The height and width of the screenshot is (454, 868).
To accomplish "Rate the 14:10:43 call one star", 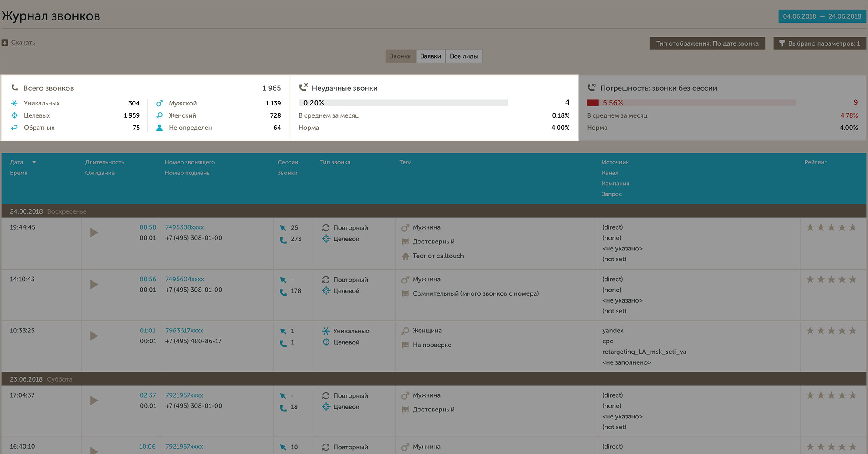I will coord(810,279).
